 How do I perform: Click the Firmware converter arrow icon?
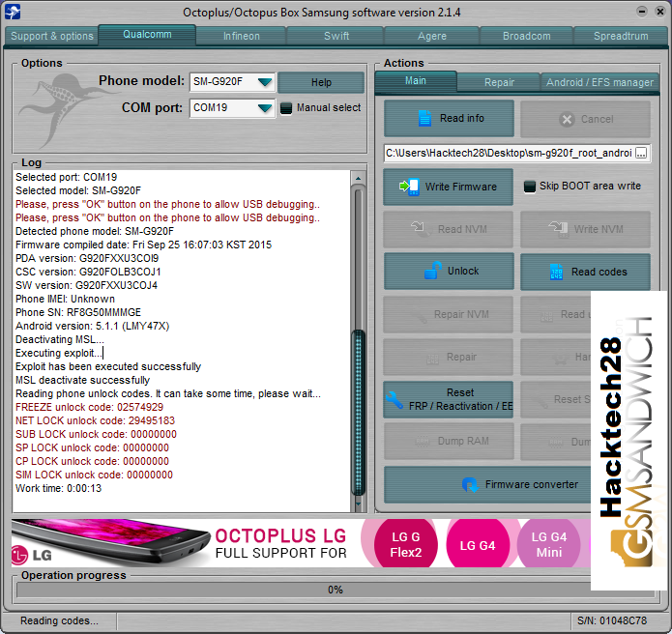[470, 485]
